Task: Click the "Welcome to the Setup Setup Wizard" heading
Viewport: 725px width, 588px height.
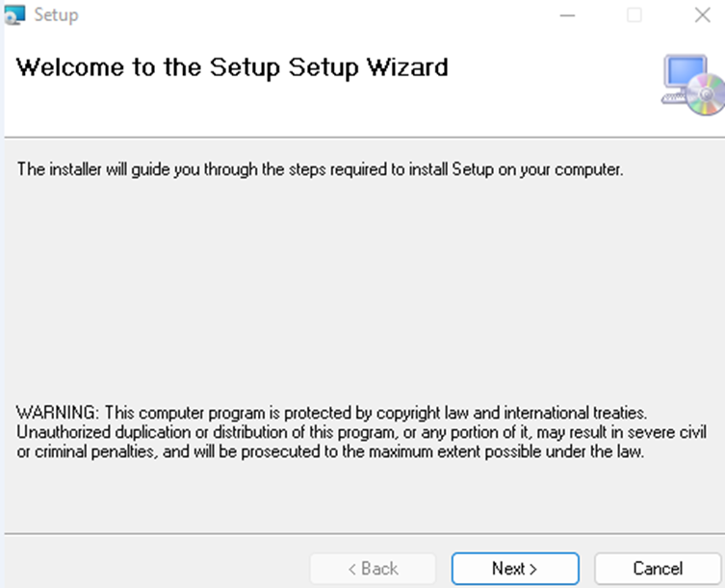Action: point(232,67)
